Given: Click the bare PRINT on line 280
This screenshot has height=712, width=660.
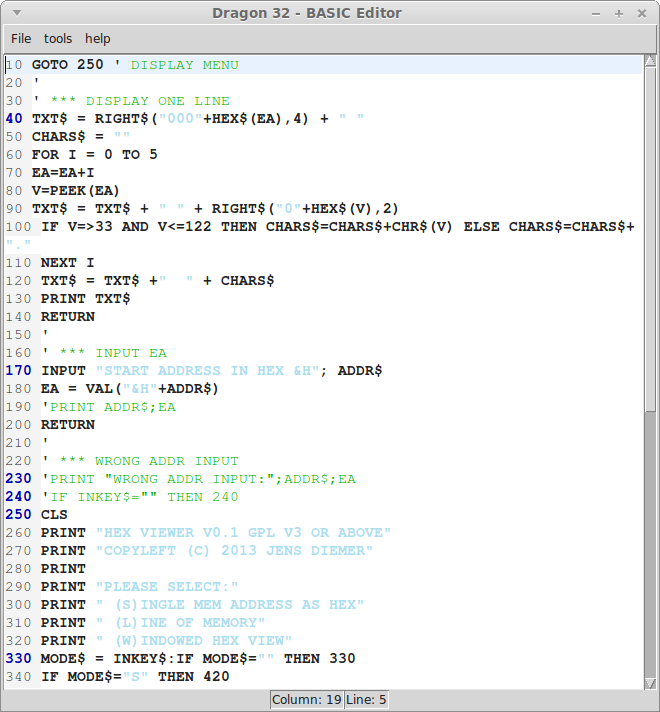Looking at the screenshot, I should point(63,569).
